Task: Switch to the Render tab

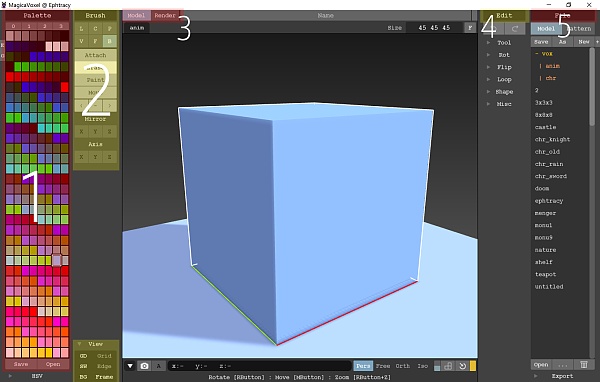Action: pyautogui.click(x=165, y=15)
